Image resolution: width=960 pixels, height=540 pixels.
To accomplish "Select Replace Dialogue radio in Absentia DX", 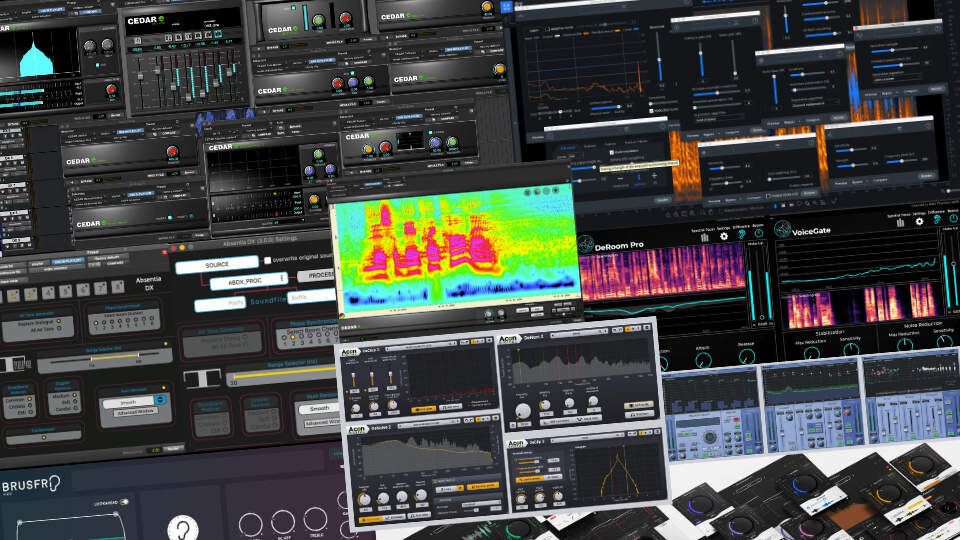I will [x=60, y=321].
